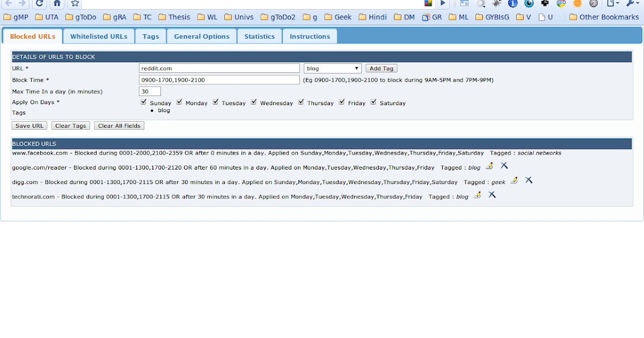This screenshot has height=338, width=644.
Task: Edit the google.com/reader blocked entry
Action: pos(489,166)
